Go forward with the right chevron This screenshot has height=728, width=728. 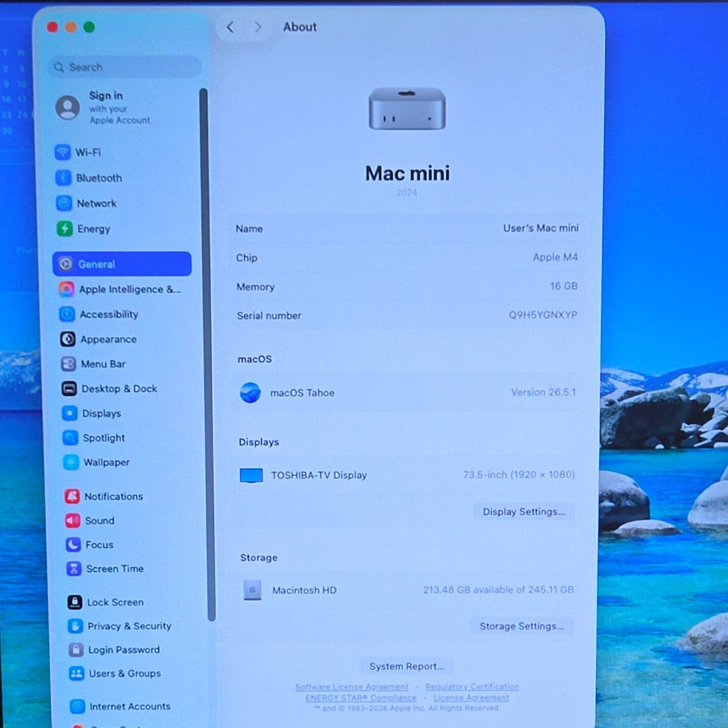tap(258, 27)
